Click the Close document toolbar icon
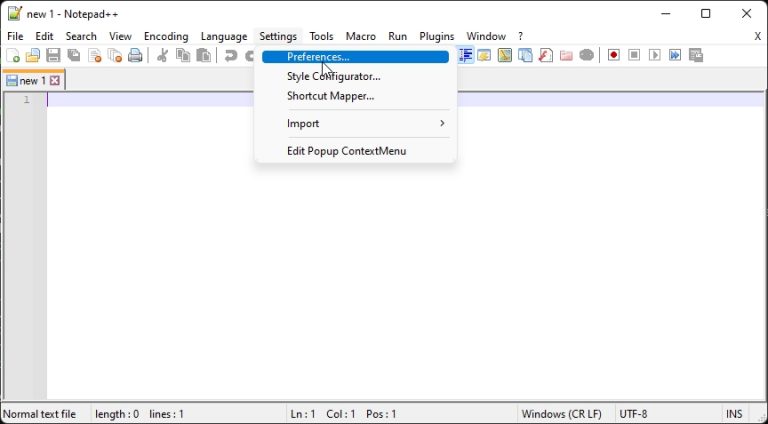 point(95,55)
